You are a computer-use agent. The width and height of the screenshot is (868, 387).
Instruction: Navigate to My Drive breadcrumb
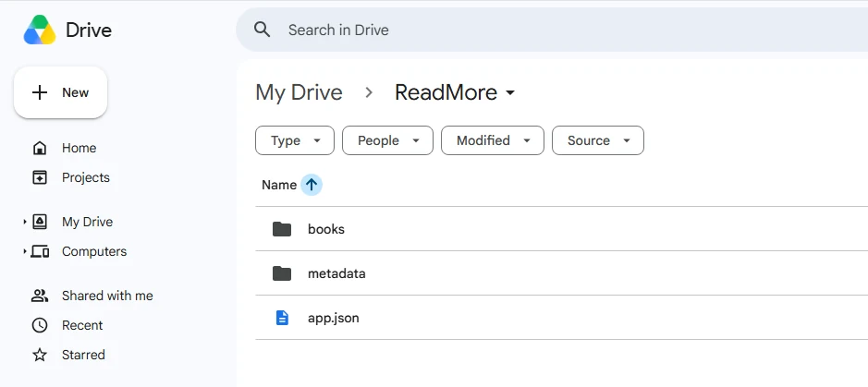[299, 92]
